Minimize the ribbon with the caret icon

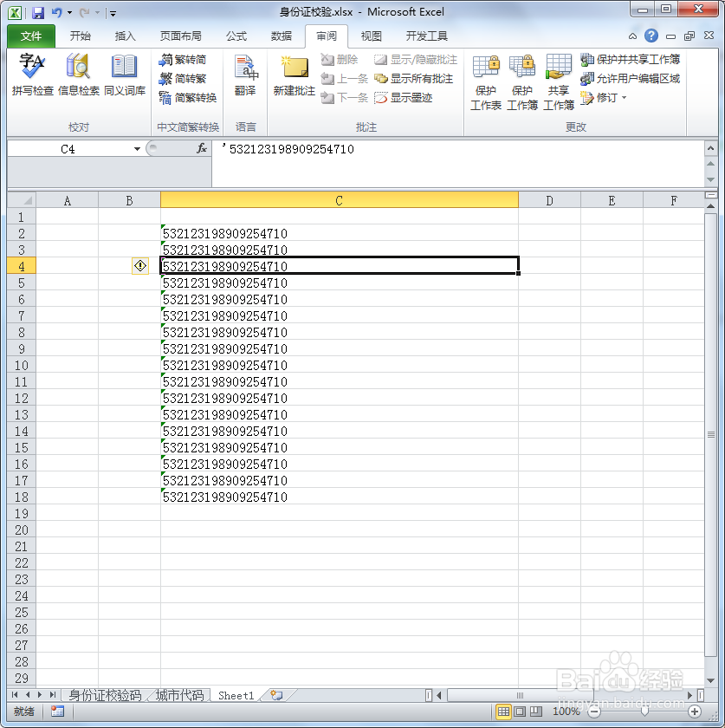tap(632, 36)
